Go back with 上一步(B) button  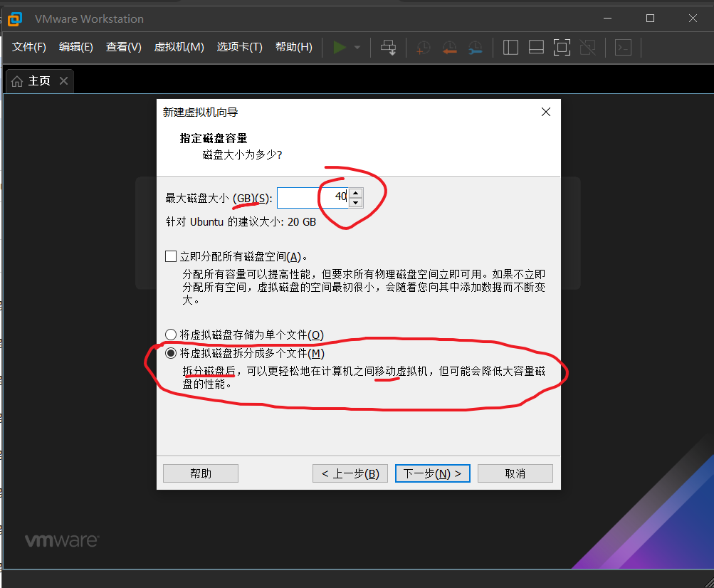[x=350, y=473]
